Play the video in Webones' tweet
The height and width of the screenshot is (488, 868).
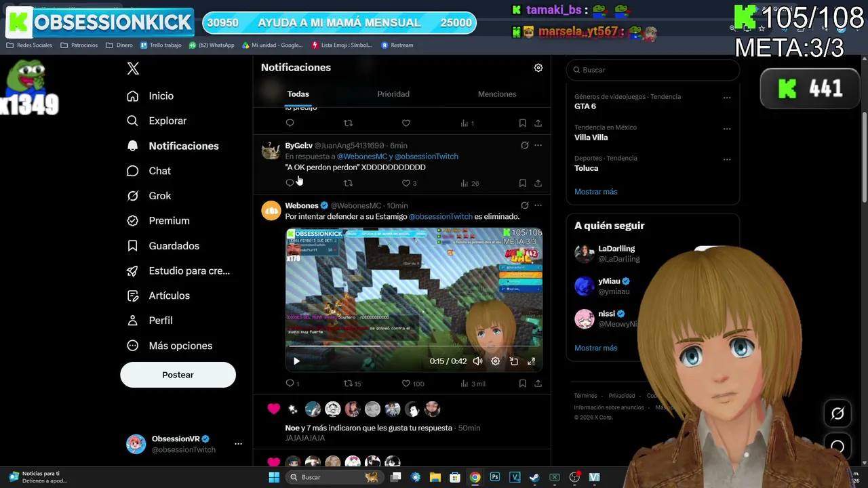[x=296, y=361]
